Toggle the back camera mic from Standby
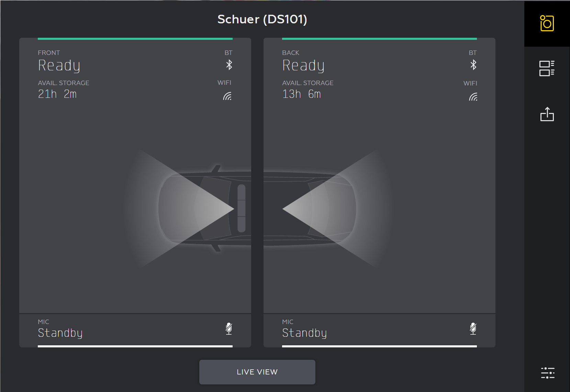This screenshot has width=570, height=392. coord(473,329)
